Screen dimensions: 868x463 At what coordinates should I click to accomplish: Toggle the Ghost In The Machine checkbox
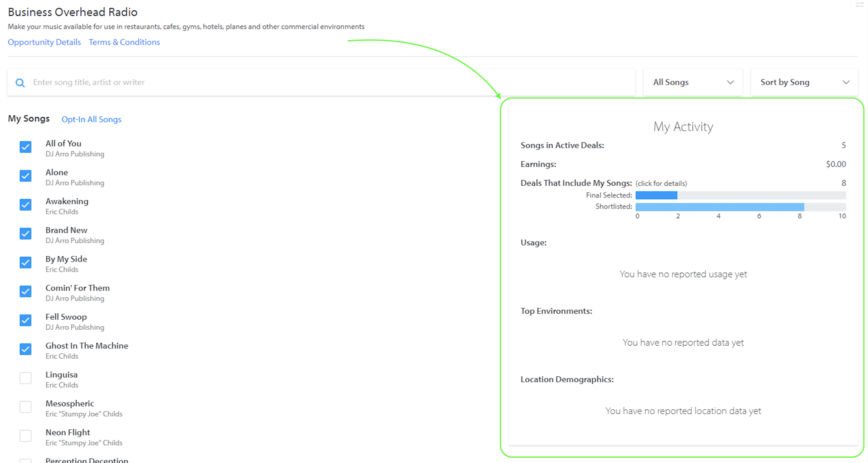pyautogui.click(x=26, y=349)
